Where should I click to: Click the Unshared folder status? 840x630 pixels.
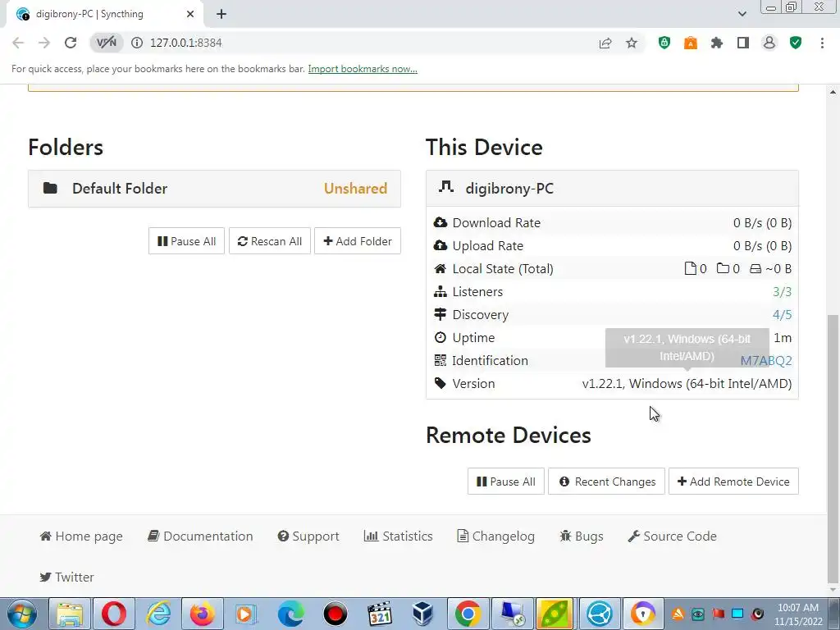[355, 189]
